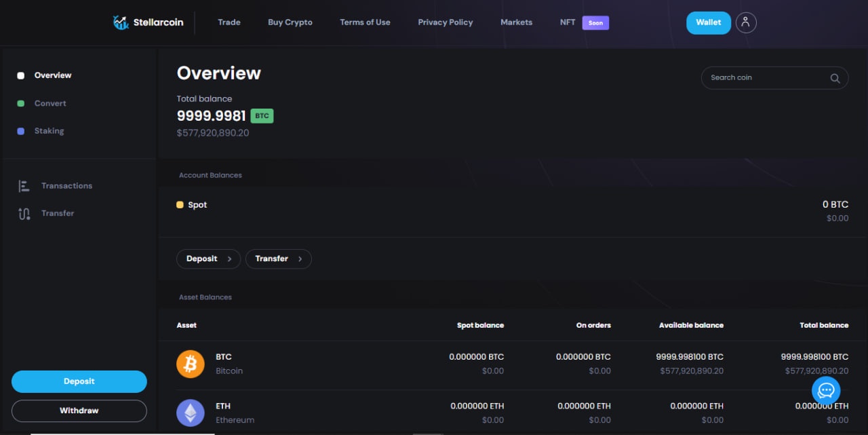Click the chevron on the Transfer pill
868x435 pixels.
pos(300,259)
